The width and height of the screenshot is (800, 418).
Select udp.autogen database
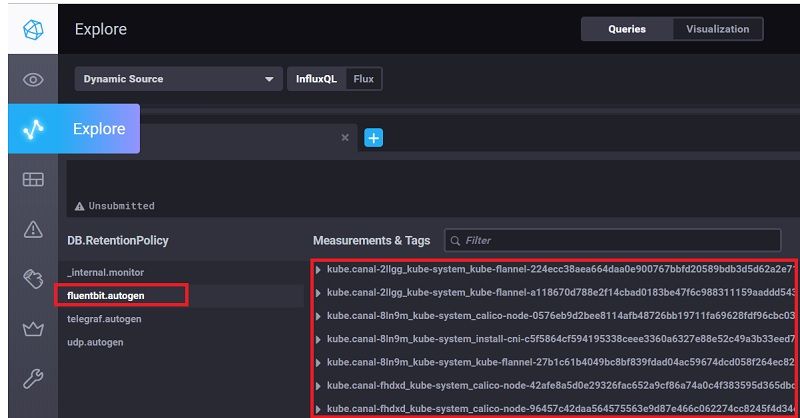(95, 342)
